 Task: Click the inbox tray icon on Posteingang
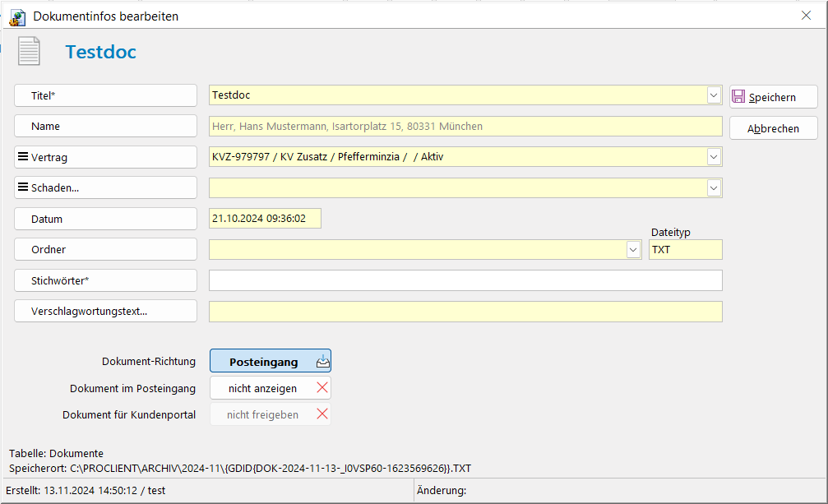point(322,362)
